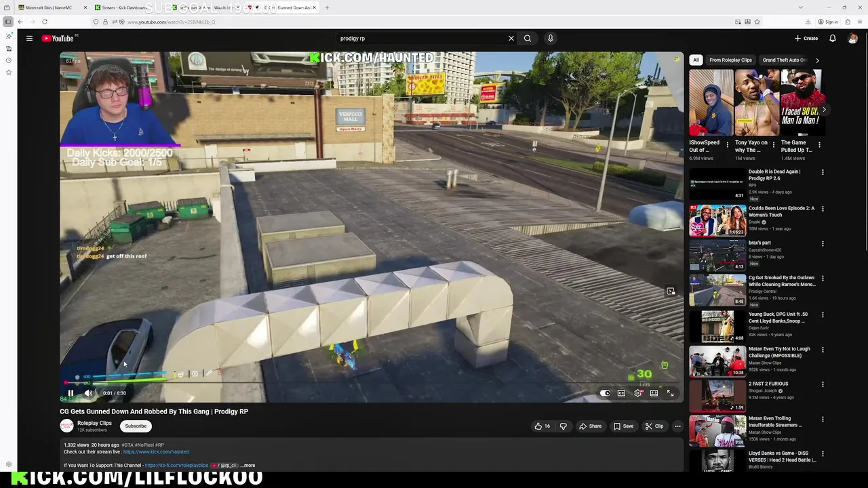Screen dimensions: 868x488
Task: Open YouTube notifications bell
Action: pyautogui.click(x=833, y=39)
